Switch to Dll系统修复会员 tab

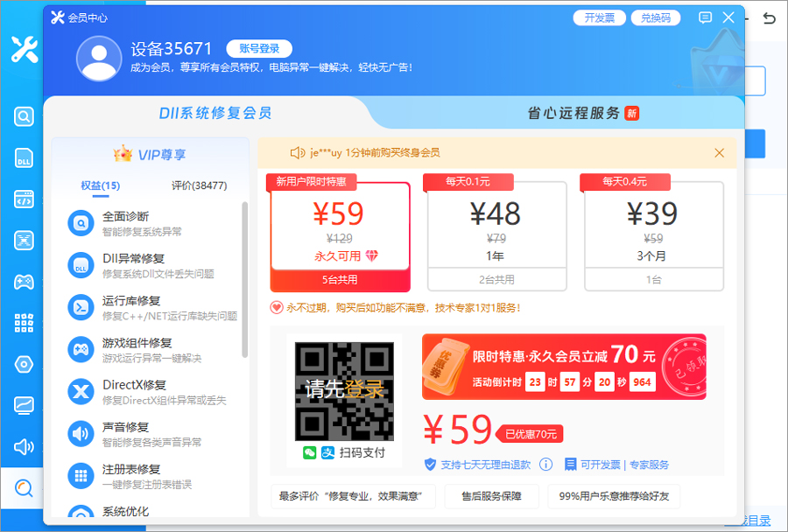(215, 113)
